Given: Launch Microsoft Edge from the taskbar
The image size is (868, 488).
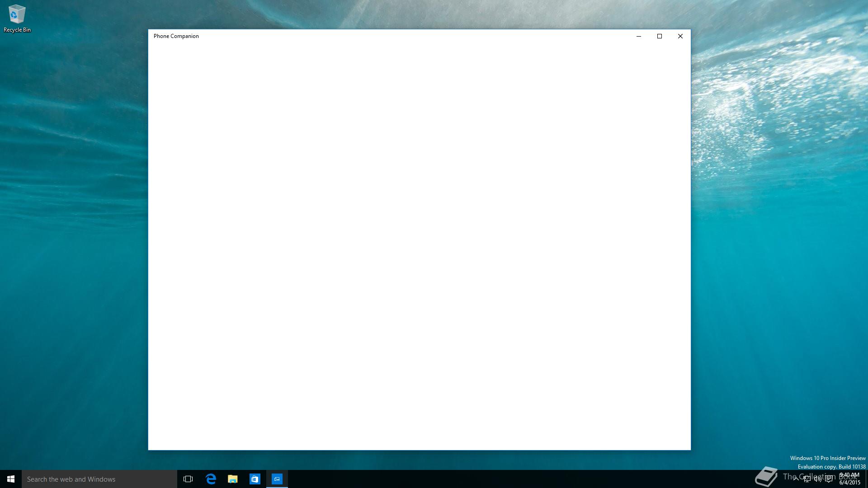Looking at the screenshot, I should (211, 479).
